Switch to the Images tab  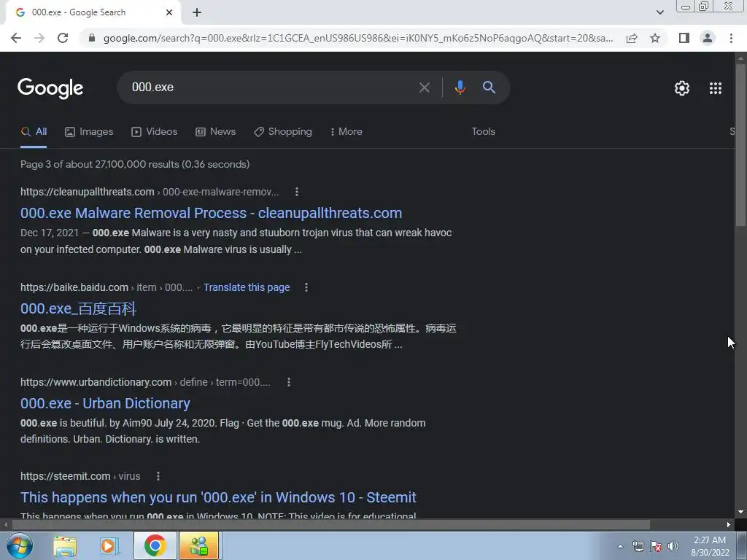click(89, 132)
